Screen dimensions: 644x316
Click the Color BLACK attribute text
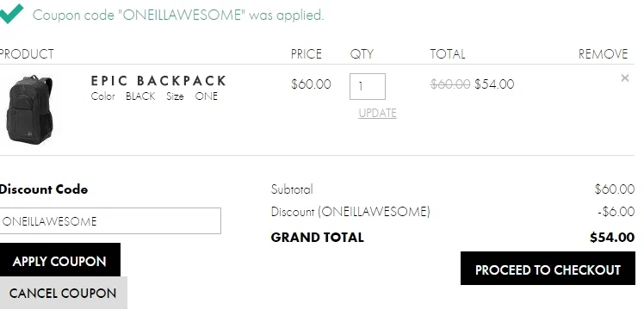click(x=123, y=96)
